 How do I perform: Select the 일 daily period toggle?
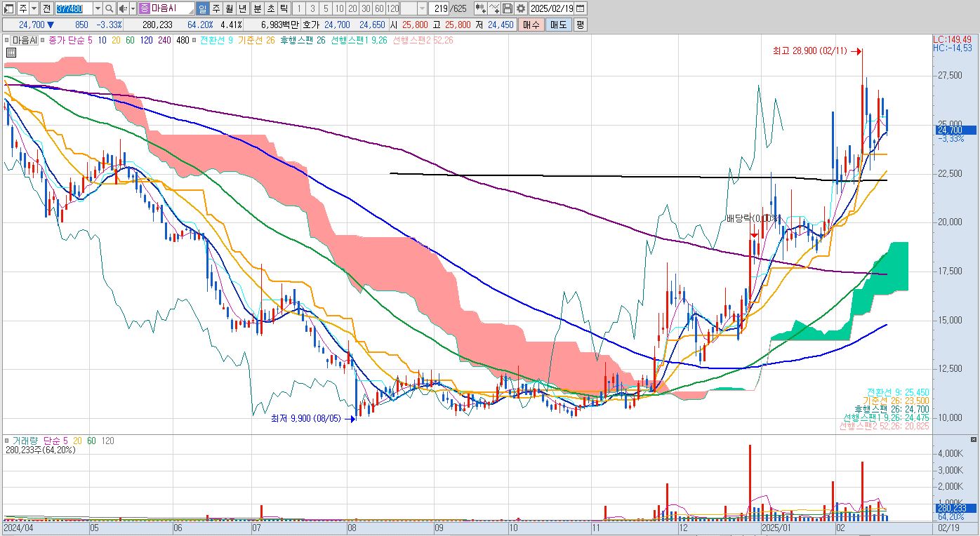(202, 8)
